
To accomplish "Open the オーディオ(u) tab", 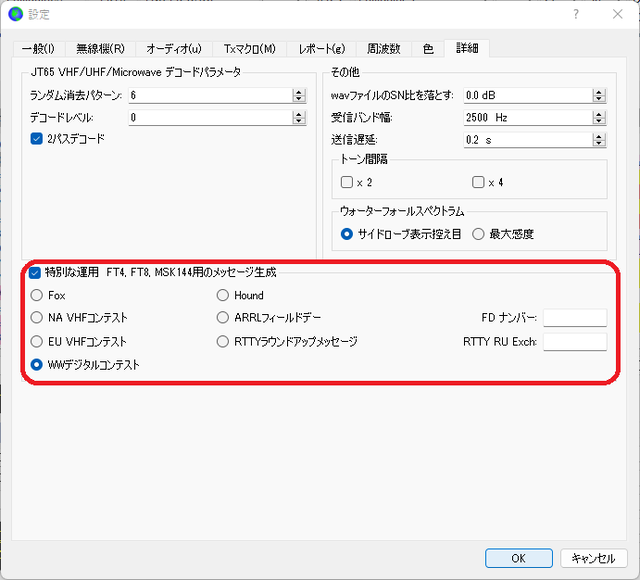I will [174, 49].
